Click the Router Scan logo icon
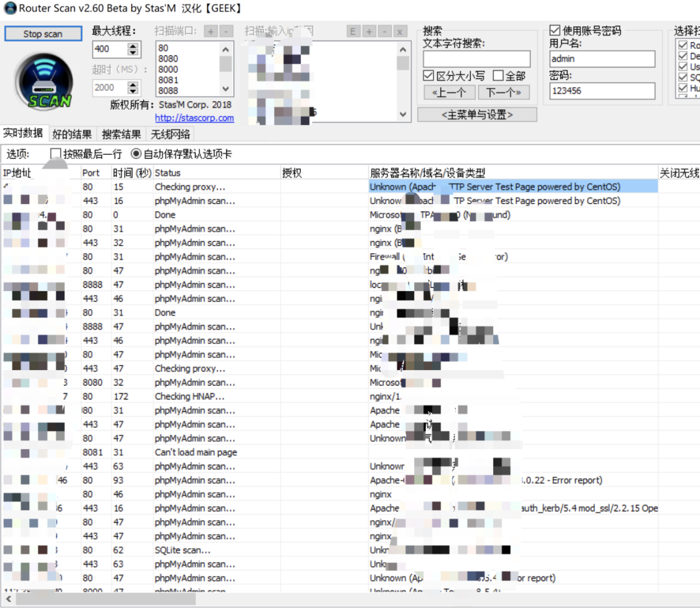 point(44,81)
